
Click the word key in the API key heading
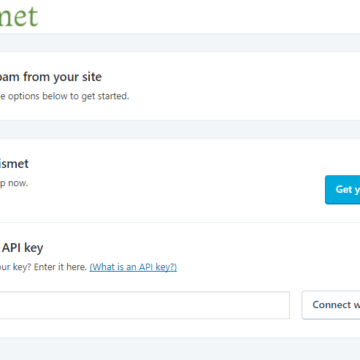pyautogui.click(x=35, y=248)
